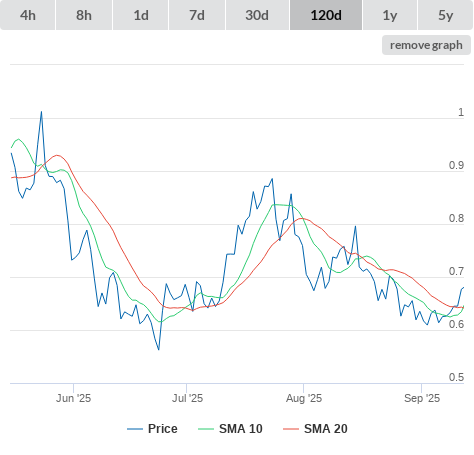Click the Jun '25 axis label
This screenshot has width=474, height=455.
73,398
